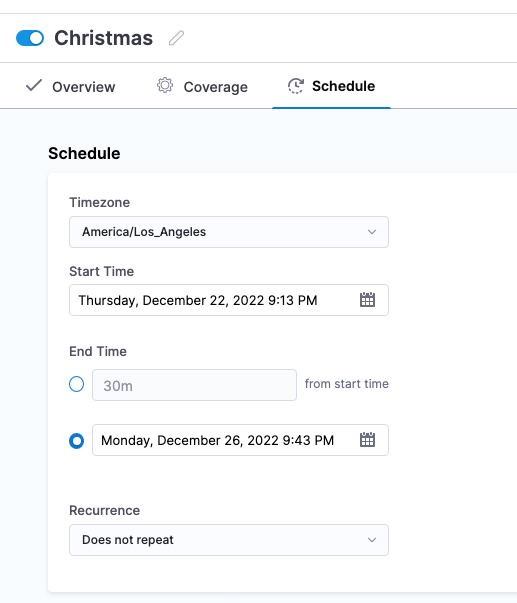This screenshot has height=603, width=517.
Task: Click the Christmas title text
Action: coord(103,38)
